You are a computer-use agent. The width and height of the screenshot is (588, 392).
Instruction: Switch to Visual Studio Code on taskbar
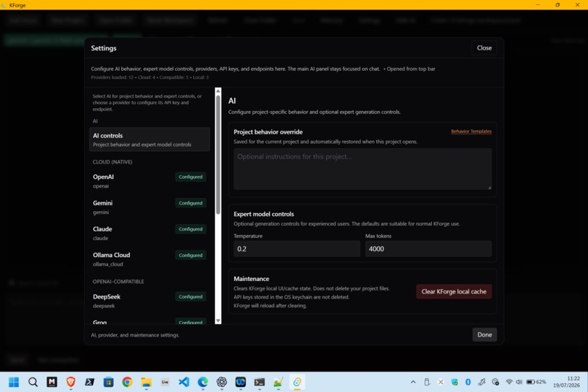(184, 382)
